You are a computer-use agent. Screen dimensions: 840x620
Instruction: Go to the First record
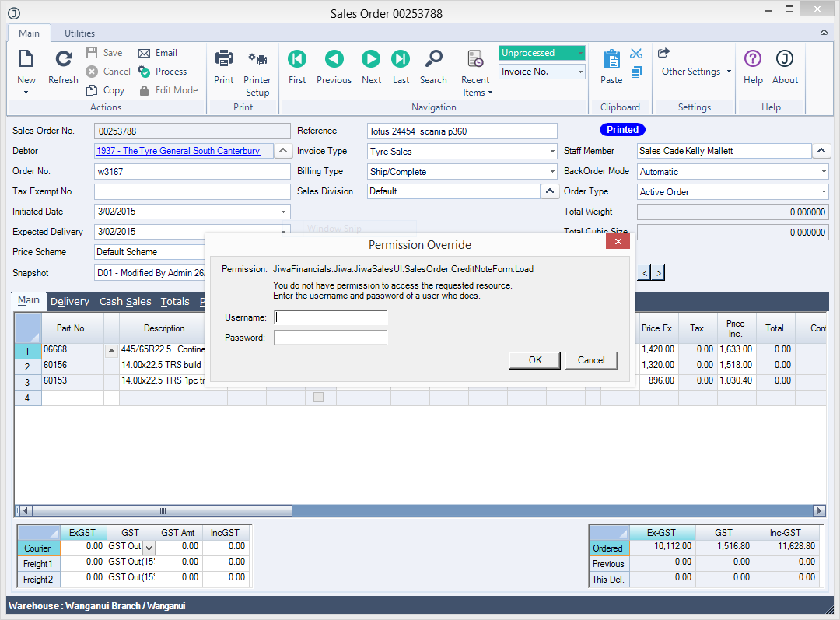point(297,60)
